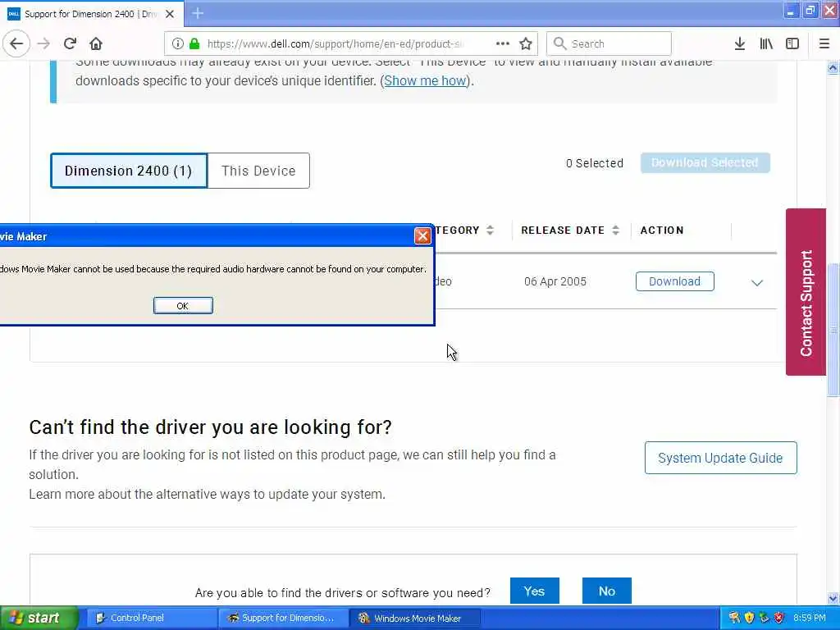Click the search magnifier icon

559,43
